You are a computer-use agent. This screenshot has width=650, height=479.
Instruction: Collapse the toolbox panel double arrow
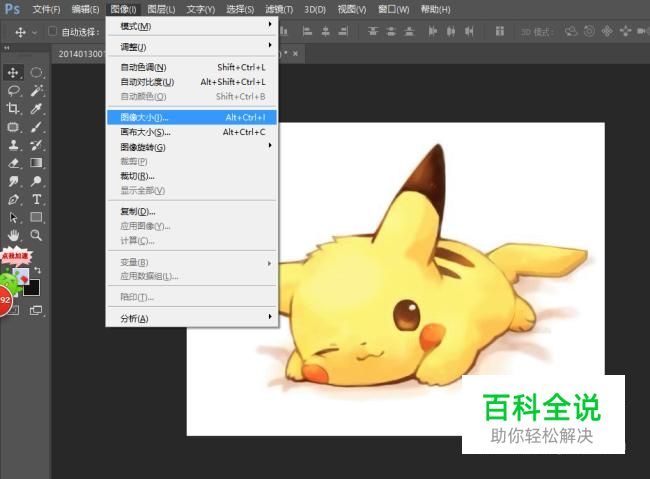click(x=7, y=48)
